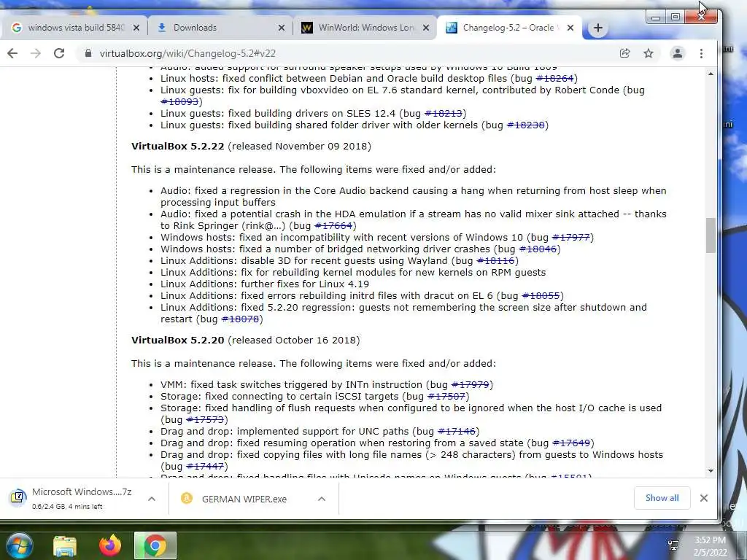Close the 'windows vista build 5840' tab
Viewport: 747px width, 560px height.
136,28
